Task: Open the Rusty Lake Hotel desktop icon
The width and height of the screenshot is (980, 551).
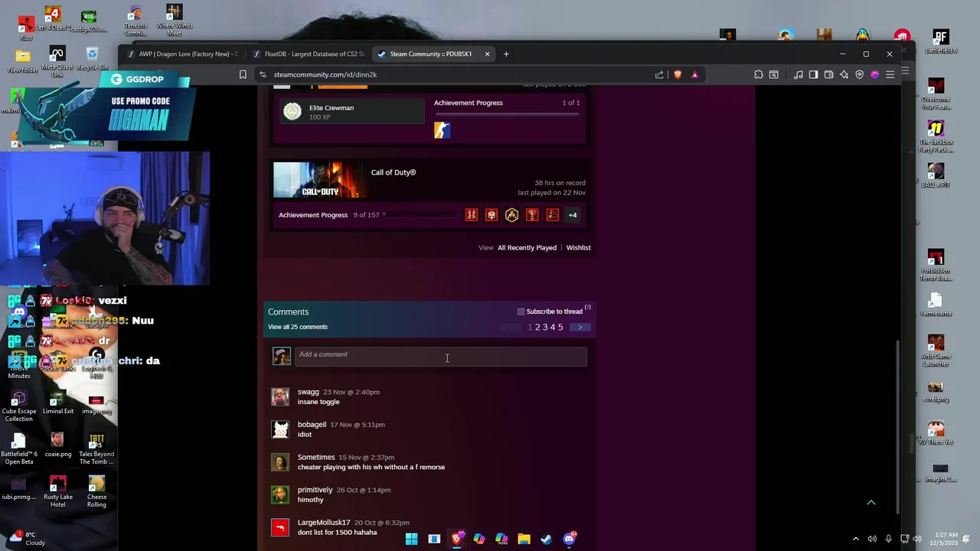Action: [x=57, y=492]
